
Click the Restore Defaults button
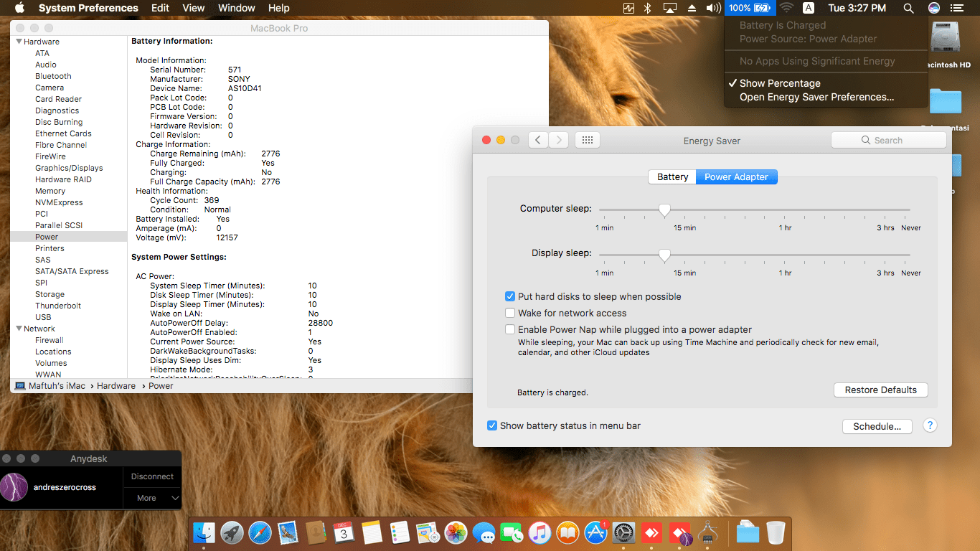click(880, 390)
